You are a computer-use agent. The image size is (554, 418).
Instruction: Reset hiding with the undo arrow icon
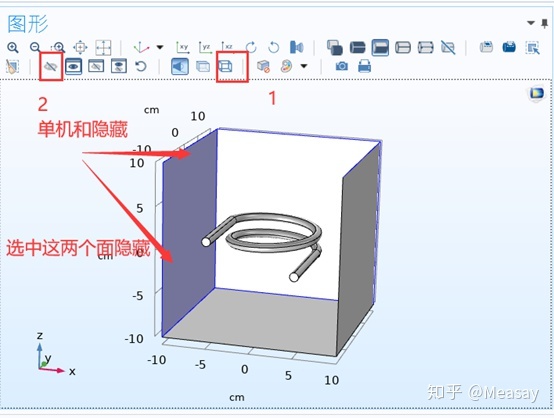141,66
